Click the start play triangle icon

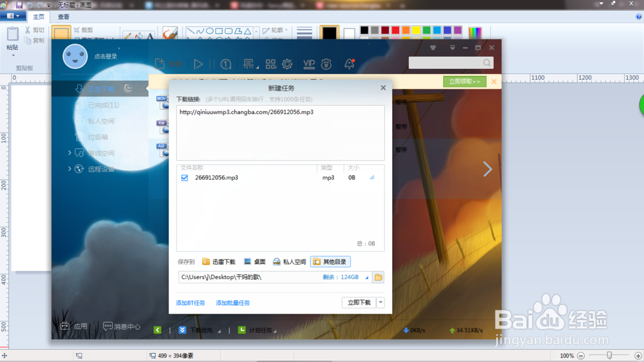tap(198, 64)
